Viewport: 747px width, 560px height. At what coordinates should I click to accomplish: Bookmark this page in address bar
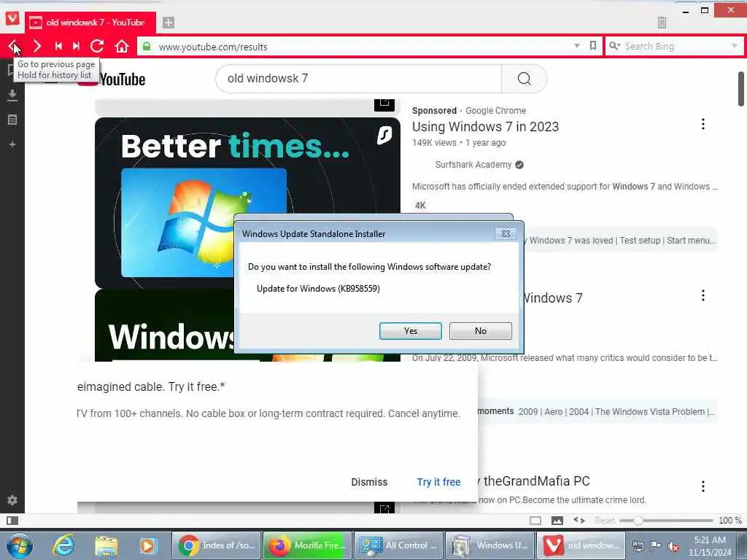point(592,46)
